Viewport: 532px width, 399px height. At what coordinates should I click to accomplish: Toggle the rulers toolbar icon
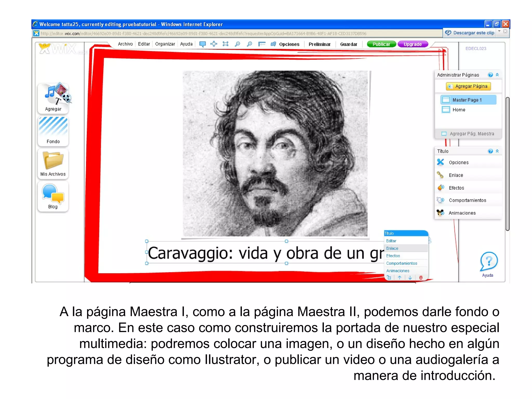[x=262, y=44]
